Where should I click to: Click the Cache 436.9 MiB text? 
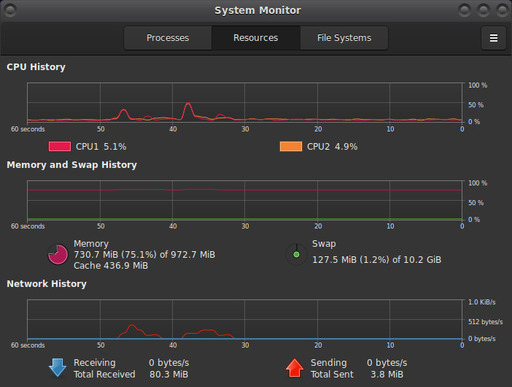pos(111,266)
